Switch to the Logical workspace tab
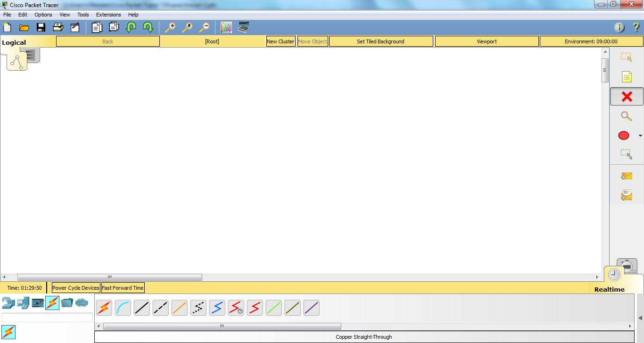This screenshot has width=644, height=343. 14,42
